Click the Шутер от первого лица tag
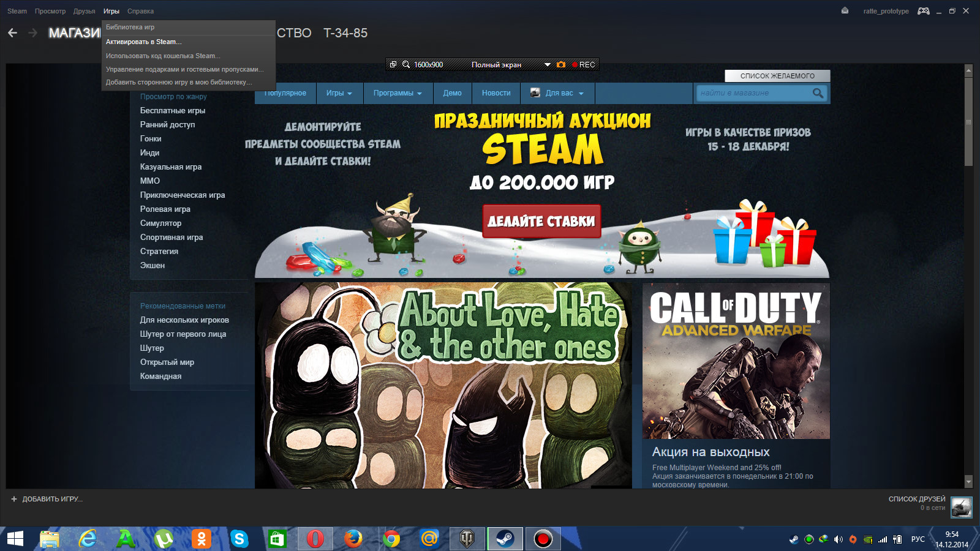This screenshot has height=551, width=980. pos(183,334)
